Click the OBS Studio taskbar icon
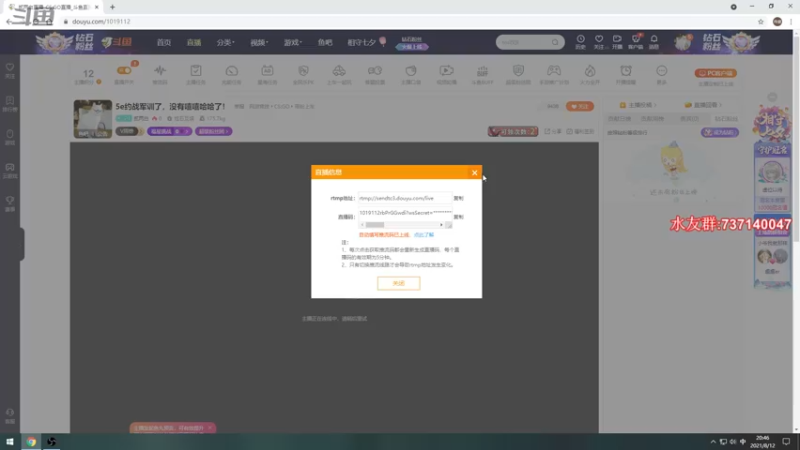Screen dimensions: 800x450 [52, 442]
